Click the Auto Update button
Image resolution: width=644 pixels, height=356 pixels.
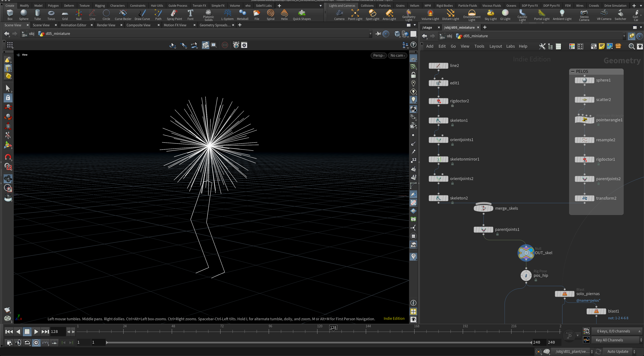[618, 351]
